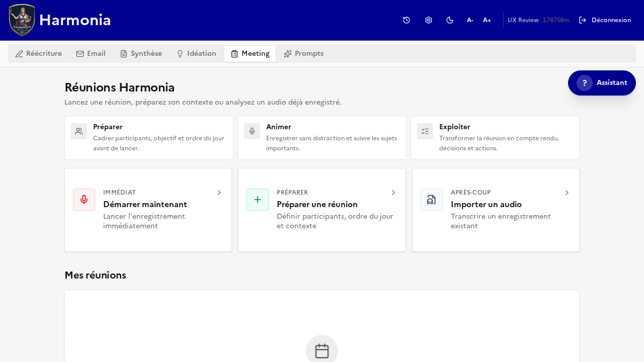
Task: Click the pencil icon on Réécriture tab
Action: (x=19, y=54)
